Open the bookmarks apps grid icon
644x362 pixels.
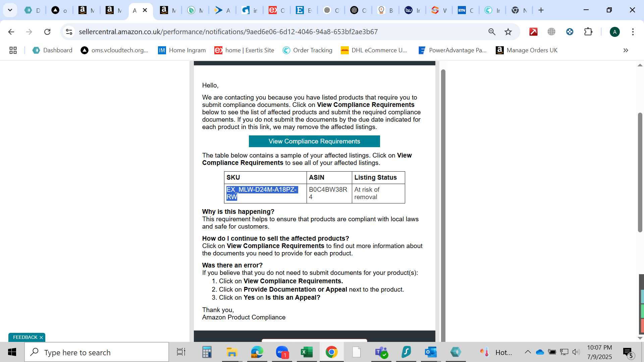[x=13, y=50]
